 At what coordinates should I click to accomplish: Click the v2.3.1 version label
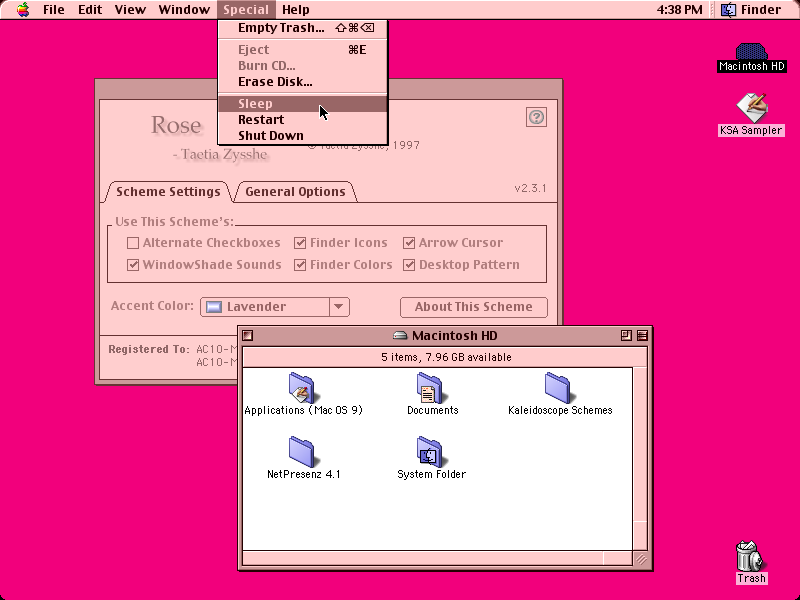click(x=530, y=188)
